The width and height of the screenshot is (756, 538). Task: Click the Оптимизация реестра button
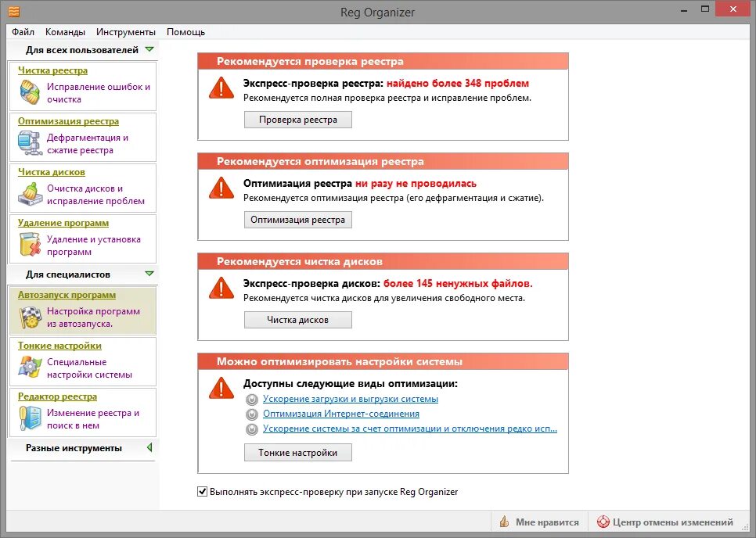[x=298, y=220]
